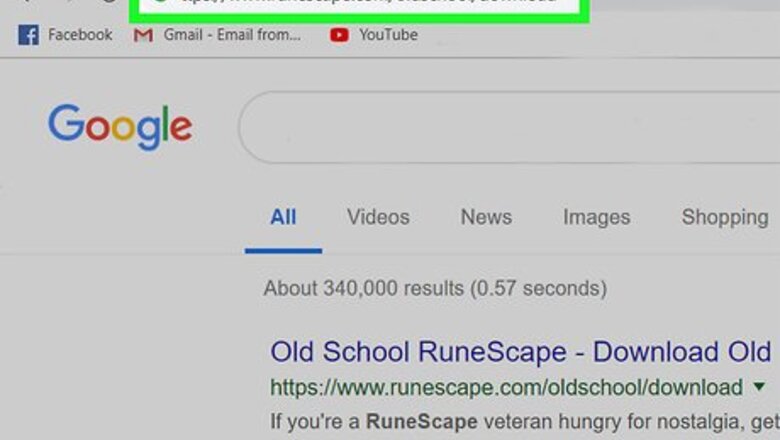
Task: Click the Facebook bookmark icon
Action: pos(28,35)
